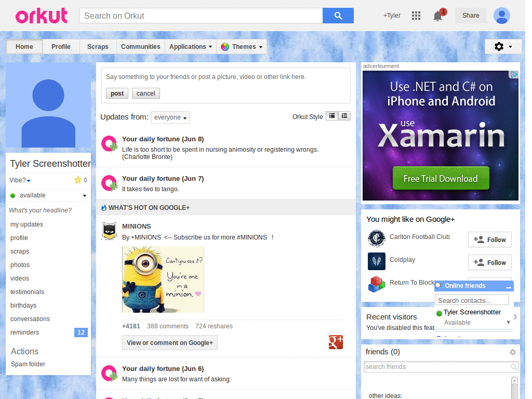This screenshot has width=532, height=399.
Task: Click the Orkut logo
Action: pyautogui.click(x=42, y=16)
